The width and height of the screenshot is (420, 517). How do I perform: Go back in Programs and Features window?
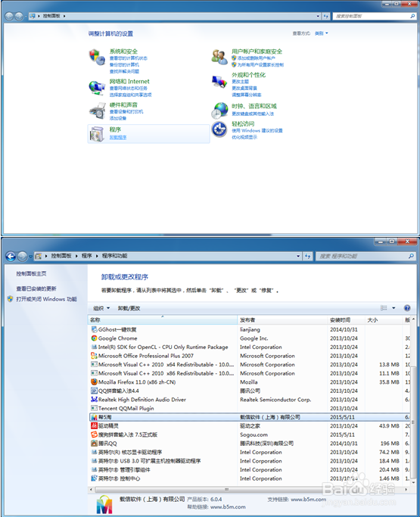[x=11, y=256]
